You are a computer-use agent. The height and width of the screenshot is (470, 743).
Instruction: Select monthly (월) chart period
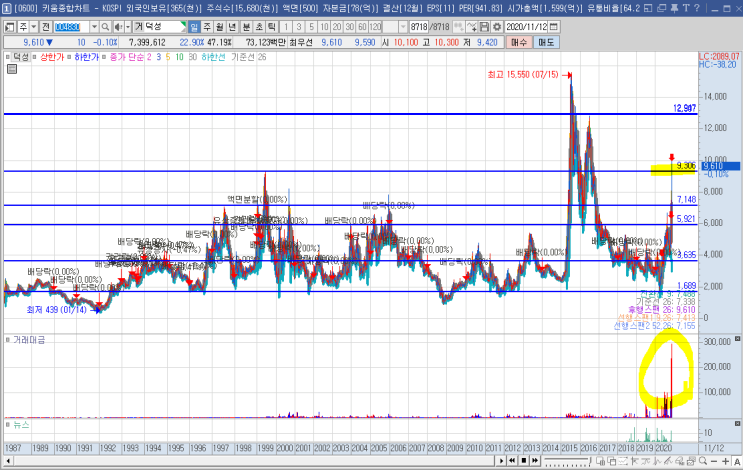coord(219,27)
